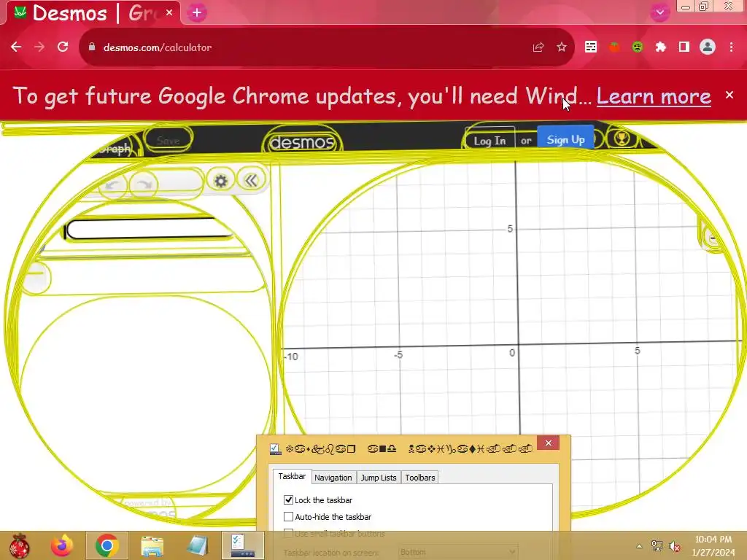747x560 pixels.
Task: Open the Chrome profile avatar
Action: click(708, 47)
